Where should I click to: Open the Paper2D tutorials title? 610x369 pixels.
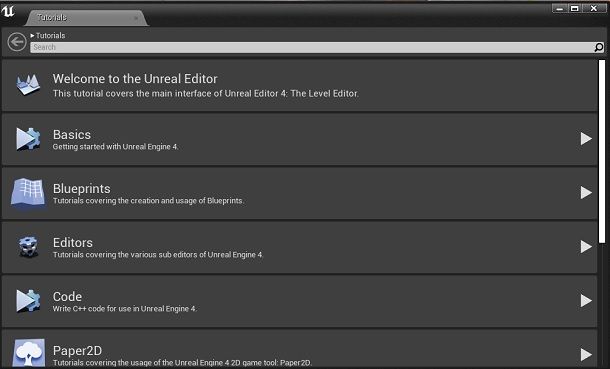coord(77,351)
